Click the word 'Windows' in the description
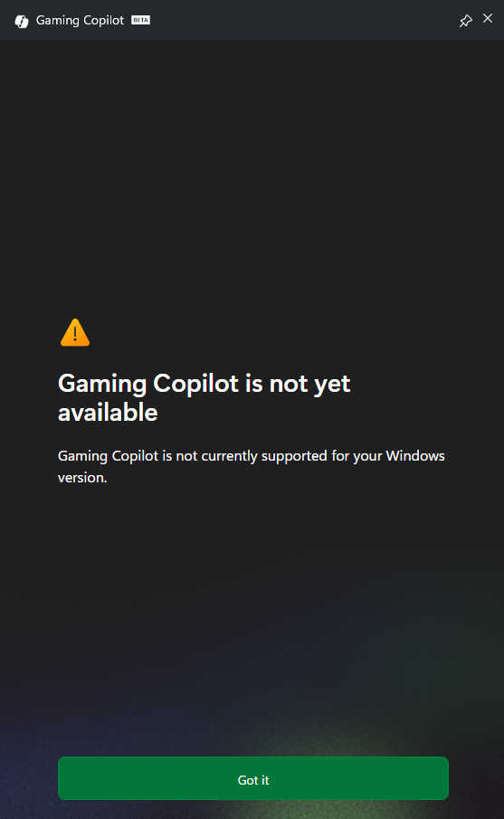This screenshot has width=504, height=819. pyautogui.click(x=415, y=456)
